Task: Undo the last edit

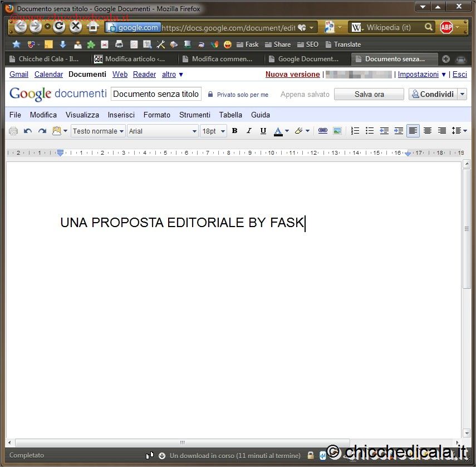Action: coord(28,131)
